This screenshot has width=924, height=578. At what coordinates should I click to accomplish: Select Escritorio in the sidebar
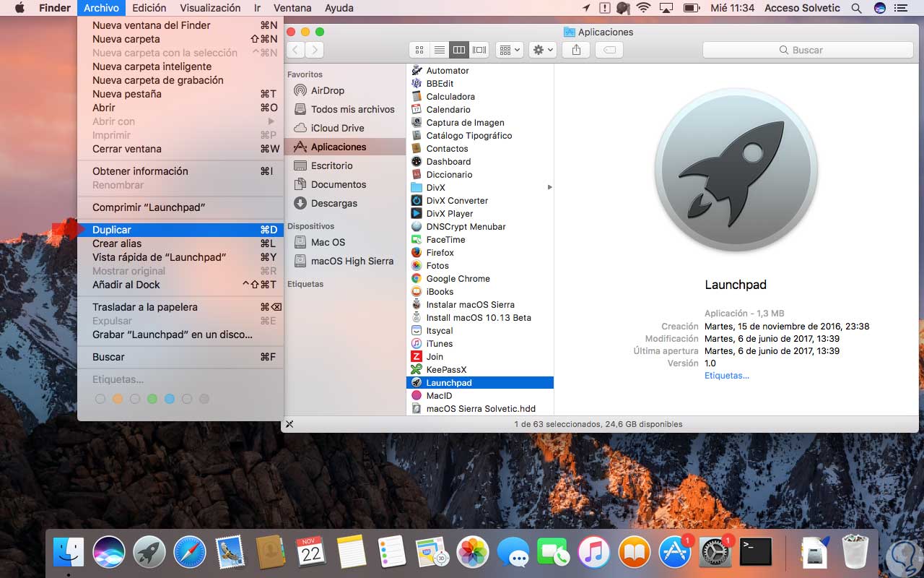pyautogui.click(x=345, y=165)
